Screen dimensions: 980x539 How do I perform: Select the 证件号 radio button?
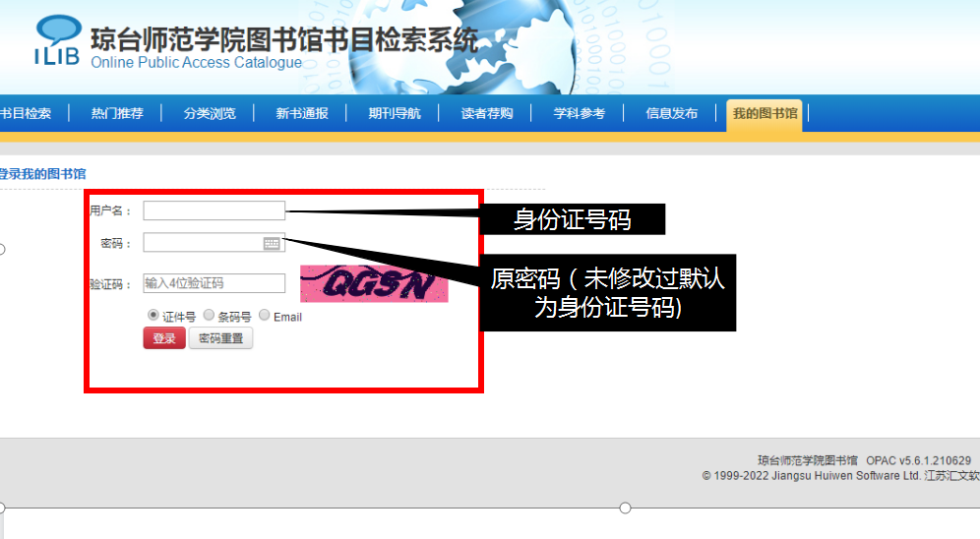click(153, 316)
